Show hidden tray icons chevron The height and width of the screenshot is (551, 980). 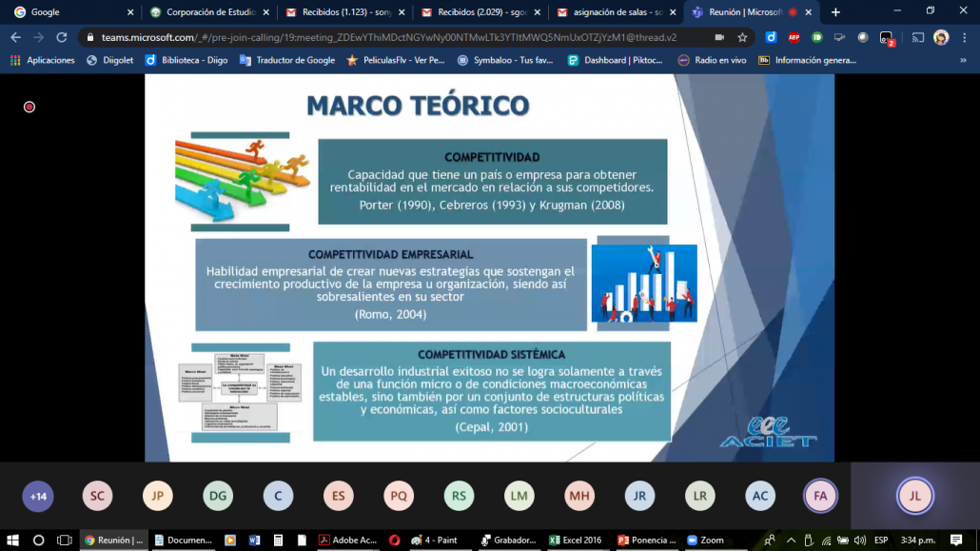point(792,541)
